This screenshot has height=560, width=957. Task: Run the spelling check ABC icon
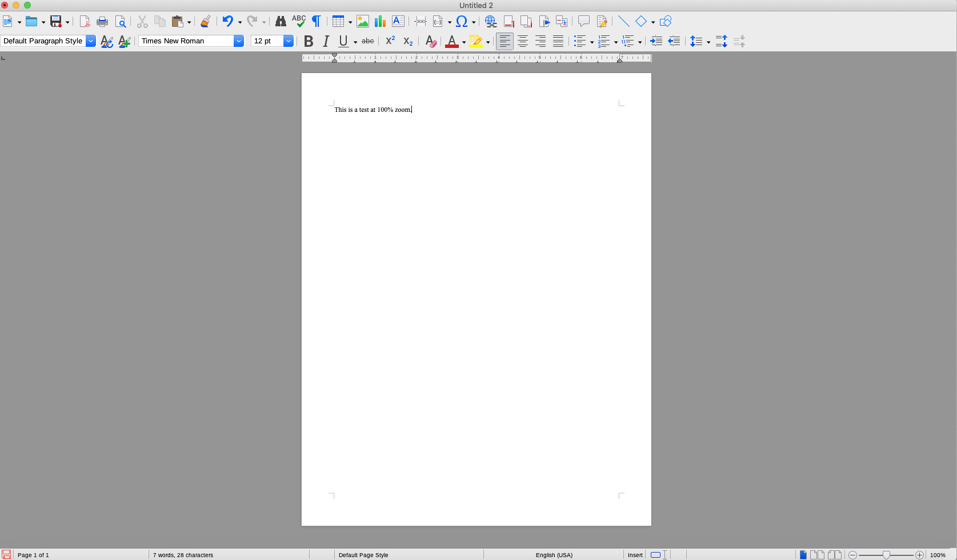299,22
